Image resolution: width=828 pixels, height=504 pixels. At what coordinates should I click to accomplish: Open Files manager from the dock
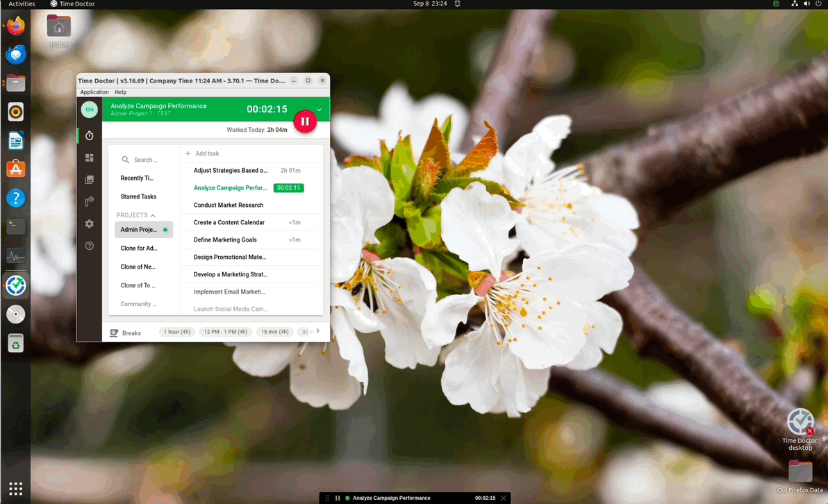[x=16, y=83]
